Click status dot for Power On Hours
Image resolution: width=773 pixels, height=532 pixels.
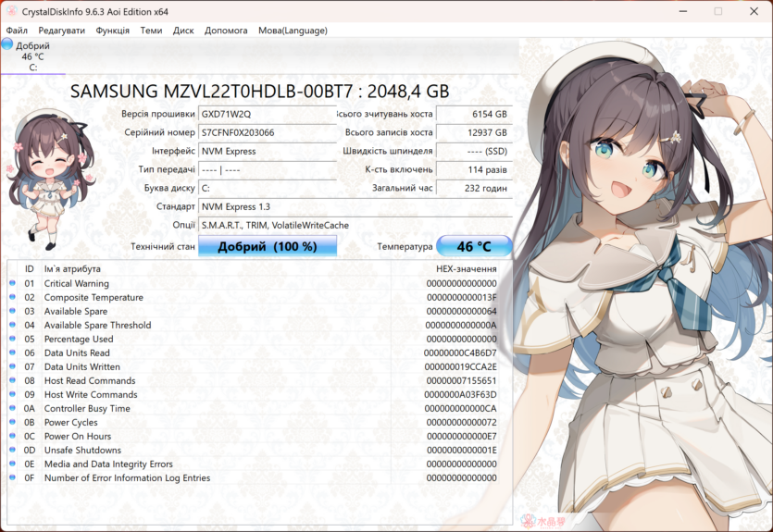click(x=12, y=436)
